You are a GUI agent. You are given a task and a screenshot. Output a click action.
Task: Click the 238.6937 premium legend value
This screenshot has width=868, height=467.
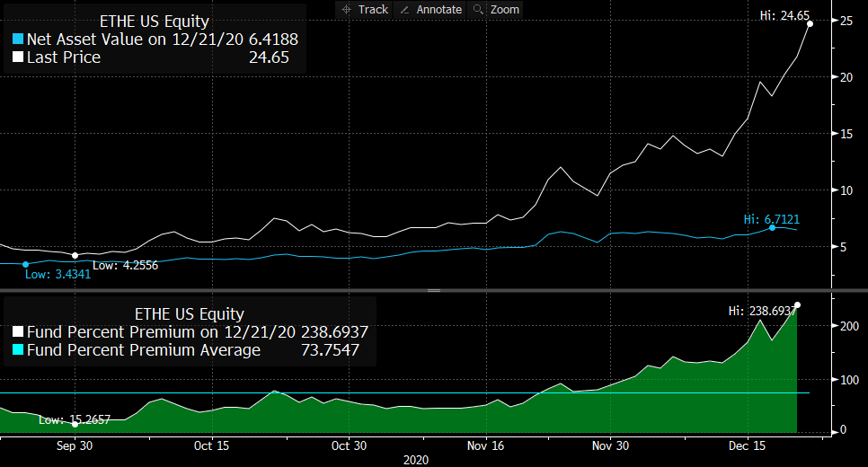point(334,332)
